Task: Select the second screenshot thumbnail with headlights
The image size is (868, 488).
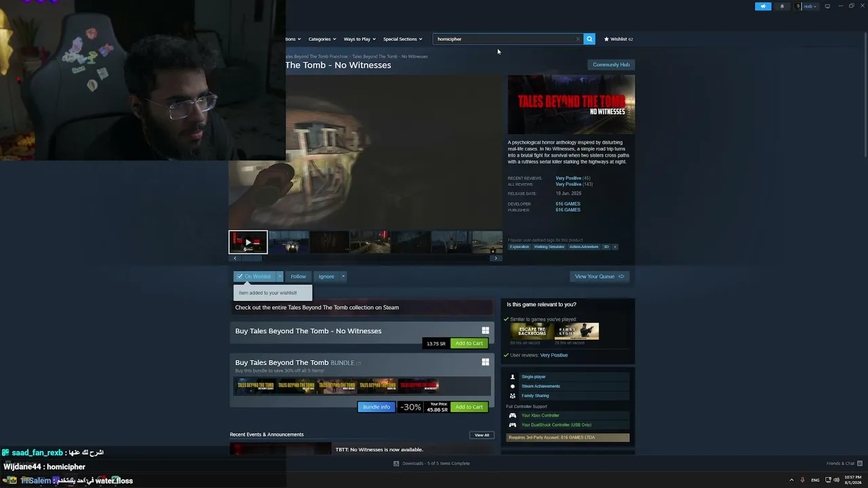Action: (x=289, y=242)
